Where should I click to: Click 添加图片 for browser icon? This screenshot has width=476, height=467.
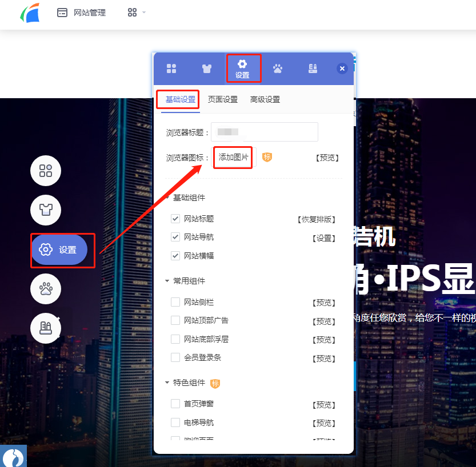pos(234,157)
